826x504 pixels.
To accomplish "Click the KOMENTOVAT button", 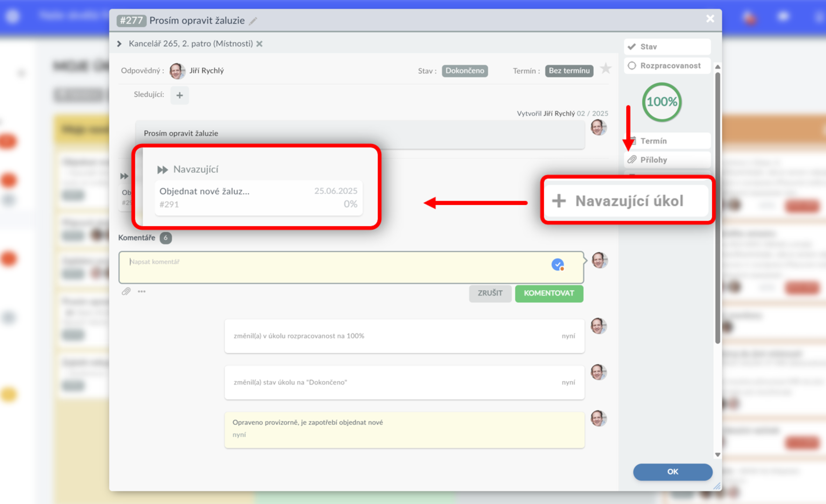I will coord(549,294).
